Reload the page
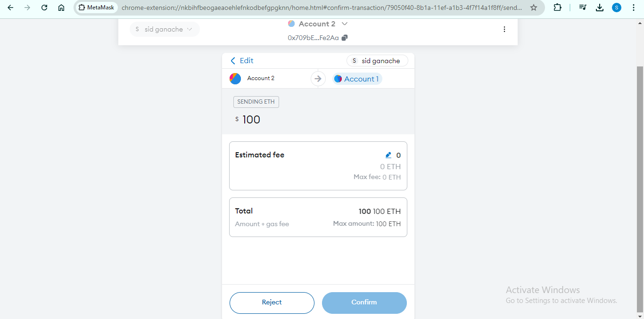Viewport: 644px width, 319px height. click(x=44, y=8)
